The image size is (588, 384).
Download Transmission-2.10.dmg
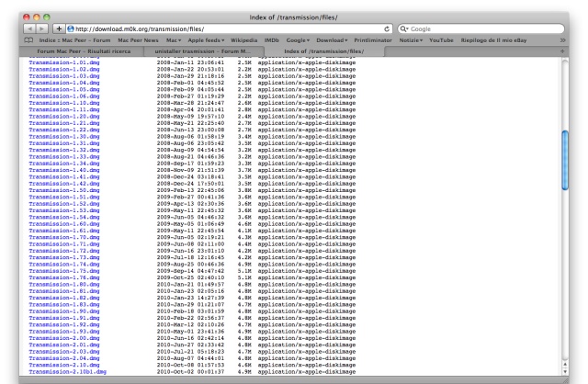tap(64, 365)
